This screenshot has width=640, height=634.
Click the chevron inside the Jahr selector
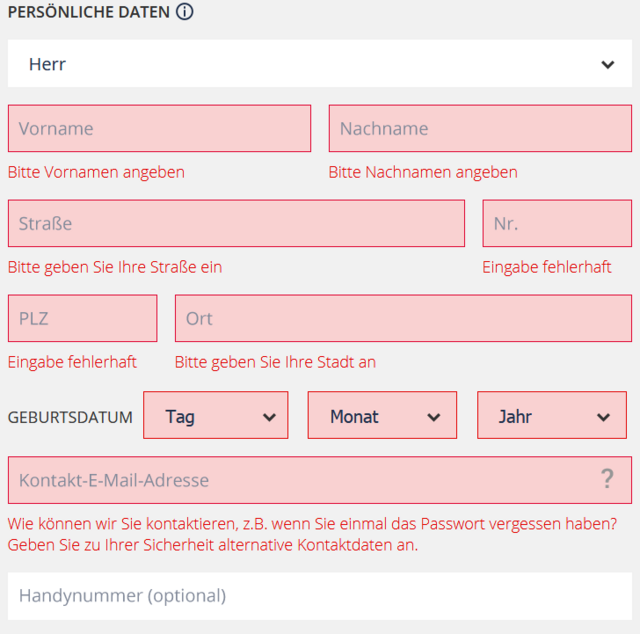603,417
